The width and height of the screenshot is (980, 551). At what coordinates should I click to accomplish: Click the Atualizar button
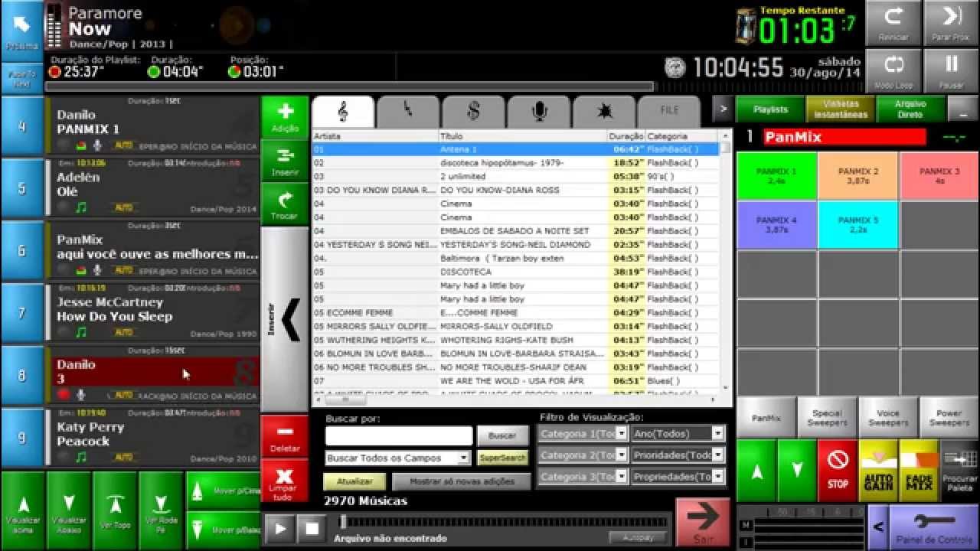[354, 482]
